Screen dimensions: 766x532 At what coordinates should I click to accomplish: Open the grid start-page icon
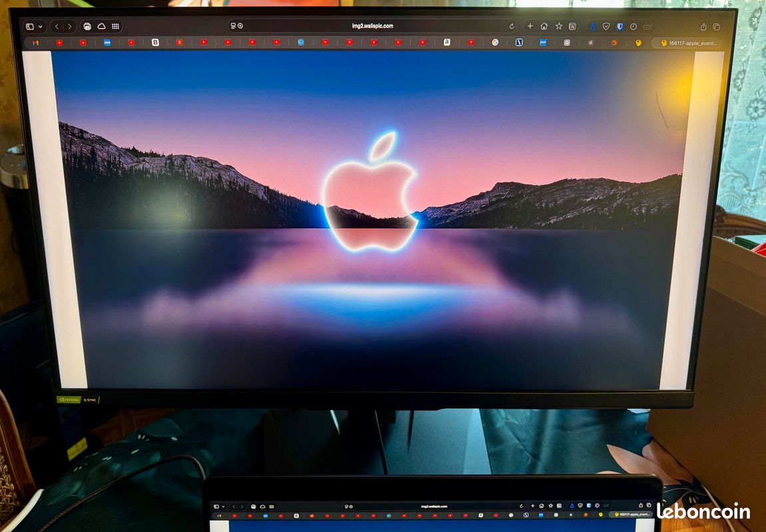pyautogui.click(x=116, y=27)
